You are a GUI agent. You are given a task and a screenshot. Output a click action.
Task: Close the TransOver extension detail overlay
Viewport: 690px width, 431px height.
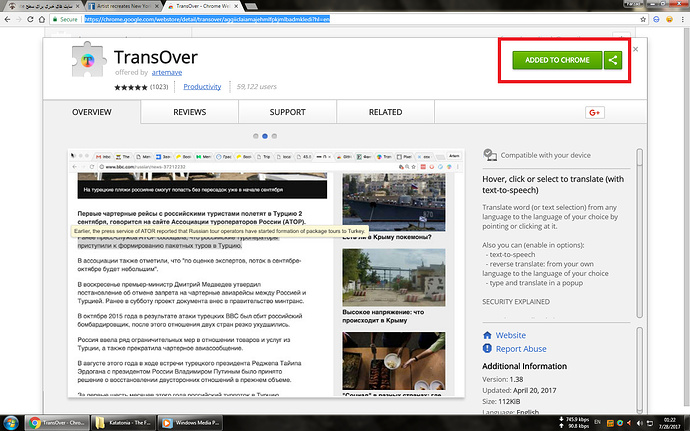point(635,49)
